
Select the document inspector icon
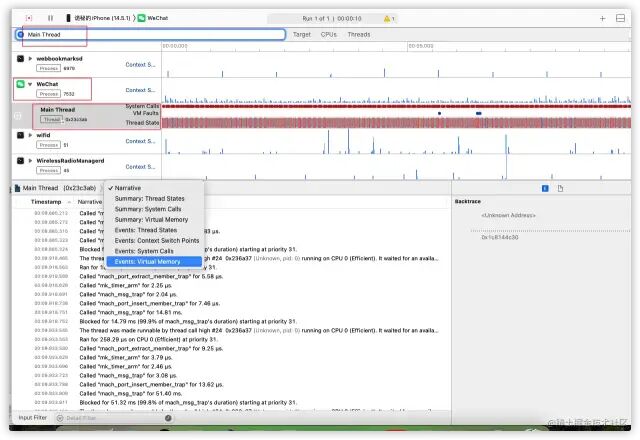(560, 189)
